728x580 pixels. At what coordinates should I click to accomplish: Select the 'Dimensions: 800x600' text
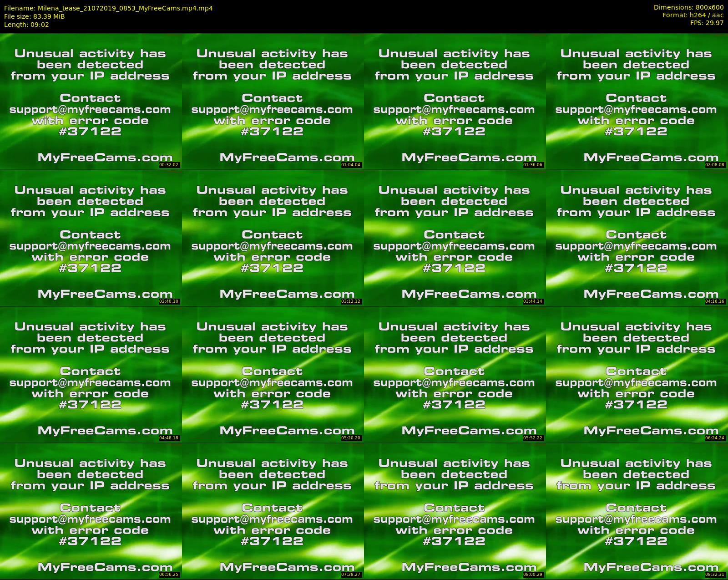tap(688, 8)
